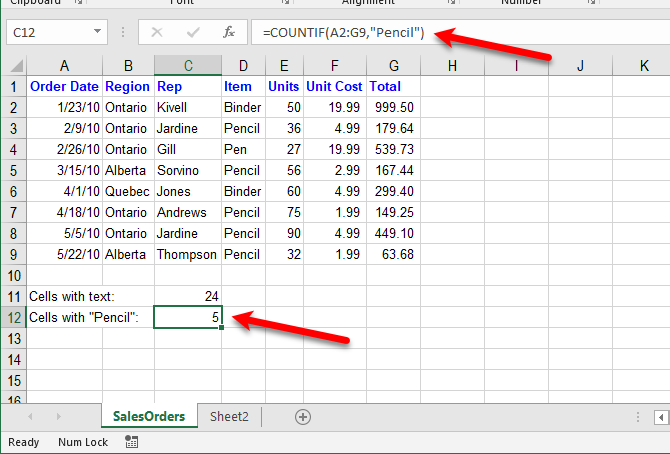
Task: Click inside the formula bar COUNTIF text
Action: click(342, 33)
